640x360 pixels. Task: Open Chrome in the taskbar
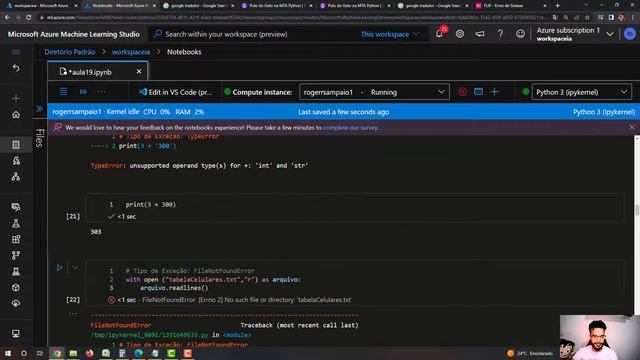[x=57, y=353]
